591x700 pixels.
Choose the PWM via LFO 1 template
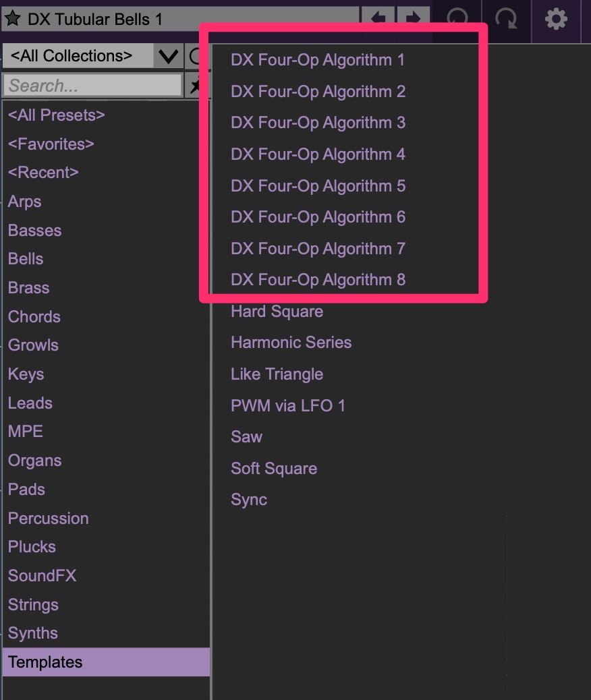point(288,406)
